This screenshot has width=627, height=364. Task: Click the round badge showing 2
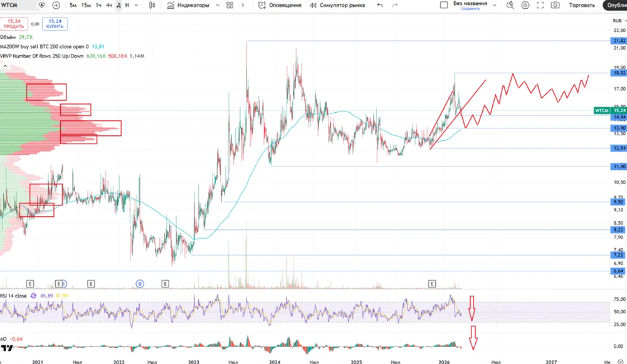coord(243,5)
